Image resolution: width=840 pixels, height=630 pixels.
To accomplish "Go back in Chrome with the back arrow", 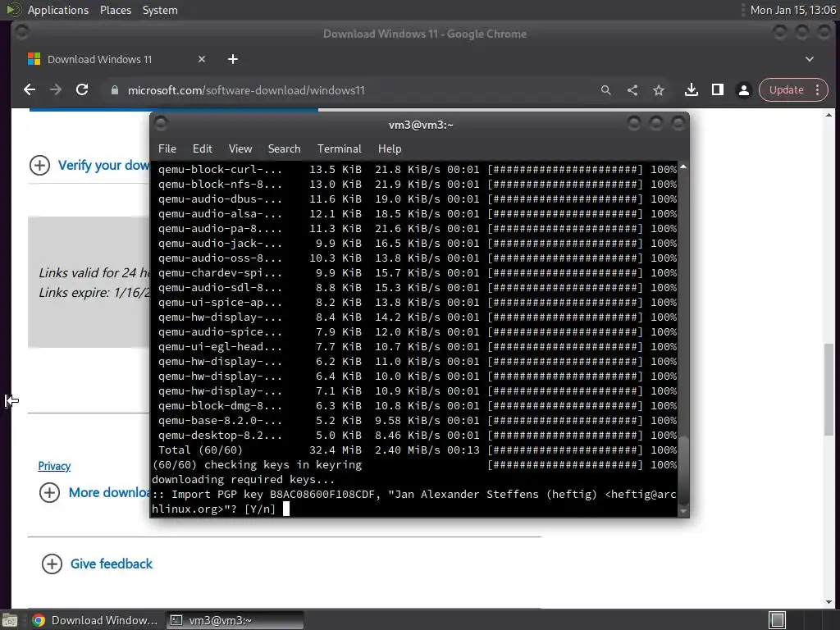I will [30, 90].
